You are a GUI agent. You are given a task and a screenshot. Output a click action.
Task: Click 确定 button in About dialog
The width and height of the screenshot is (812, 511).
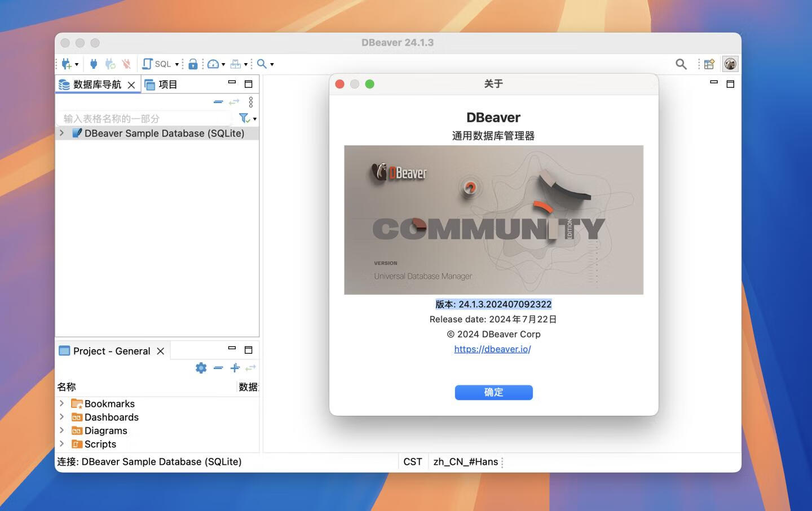(x=493, y=393)
